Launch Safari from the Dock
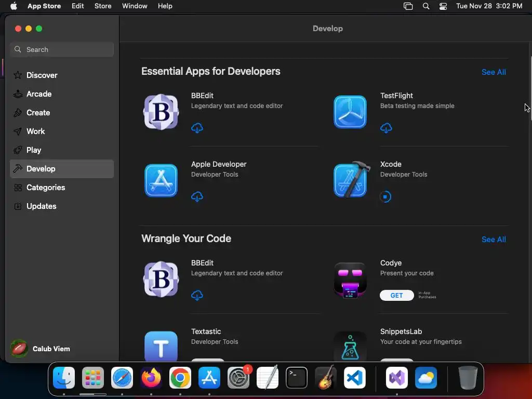Screen dimensions: 532x399 click(122, 378)
